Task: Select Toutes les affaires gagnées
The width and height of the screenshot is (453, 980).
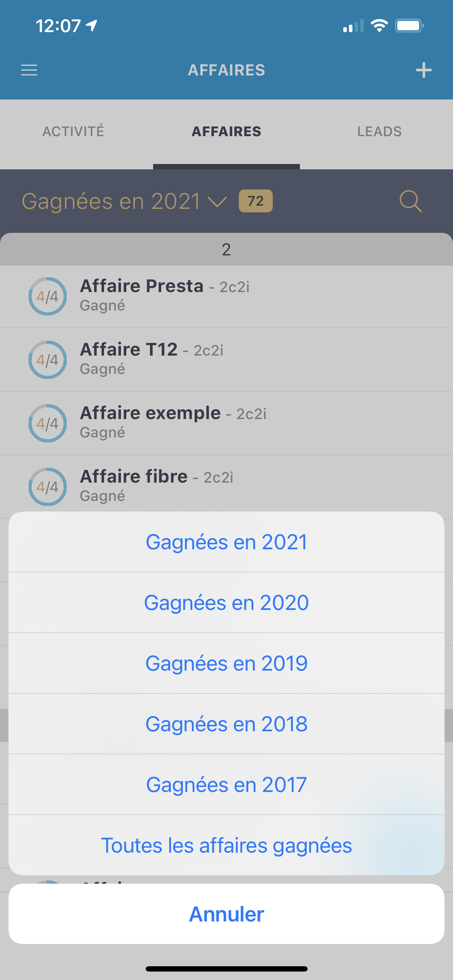Action: (x=226, y=845)
